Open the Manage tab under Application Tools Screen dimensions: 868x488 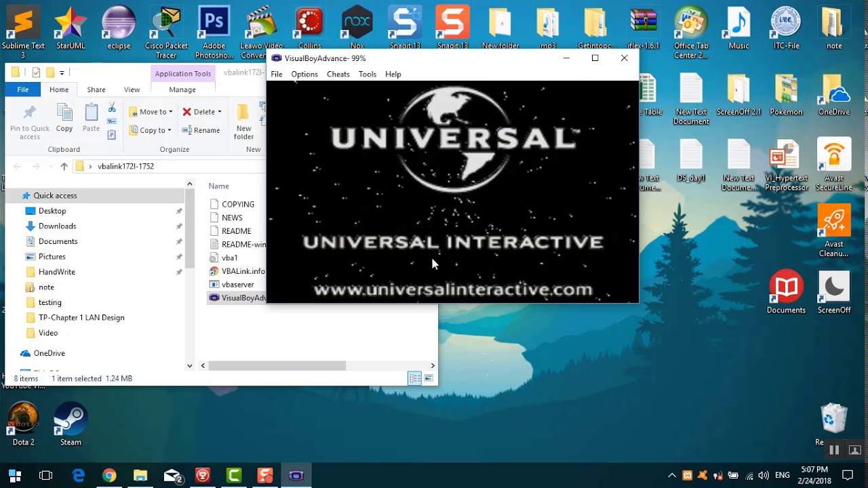pos(182,89)
